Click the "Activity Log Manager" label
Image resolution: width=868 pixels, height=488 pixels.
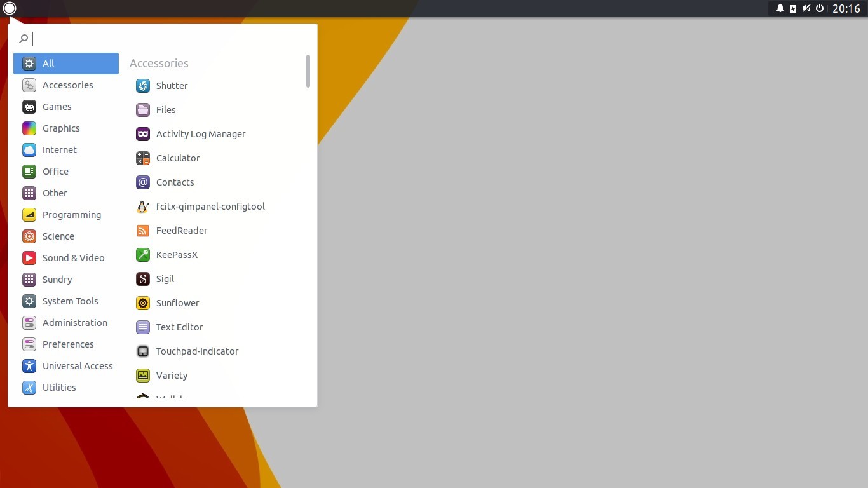[x=201, y=134]
